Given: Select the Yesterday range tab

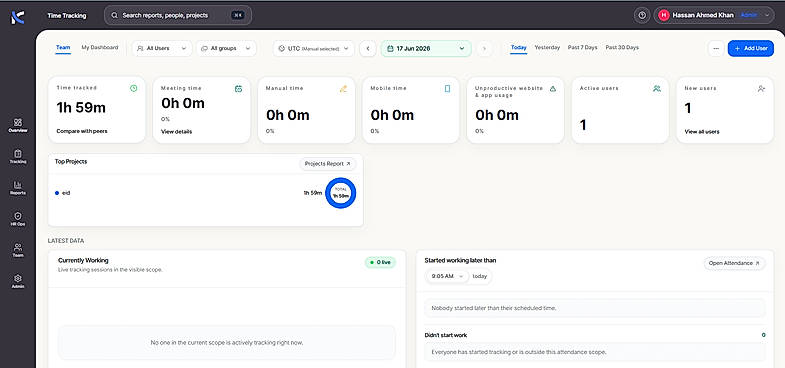Looking at the screenshot, I should point(547,48).
